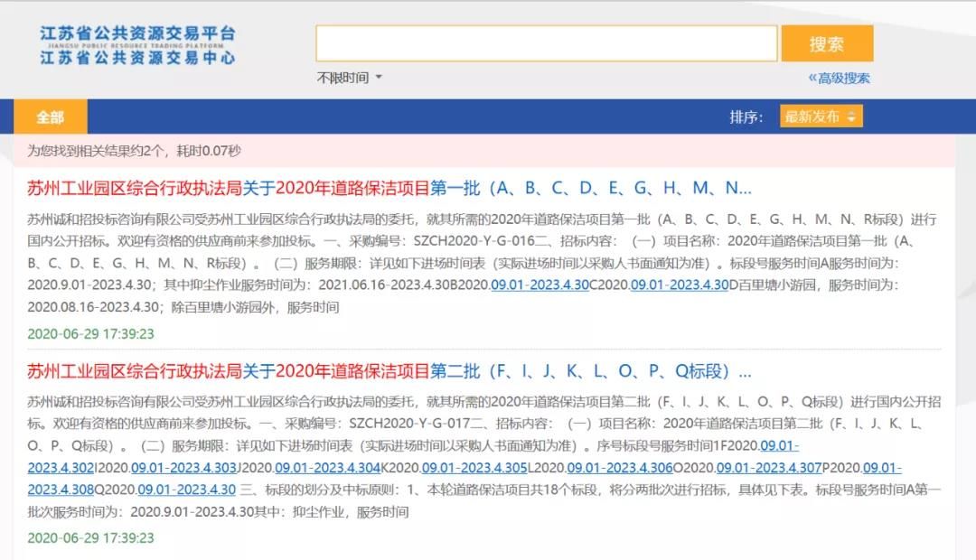
Task: Click the date link after O2020 in second result
Action: point(768,468)
